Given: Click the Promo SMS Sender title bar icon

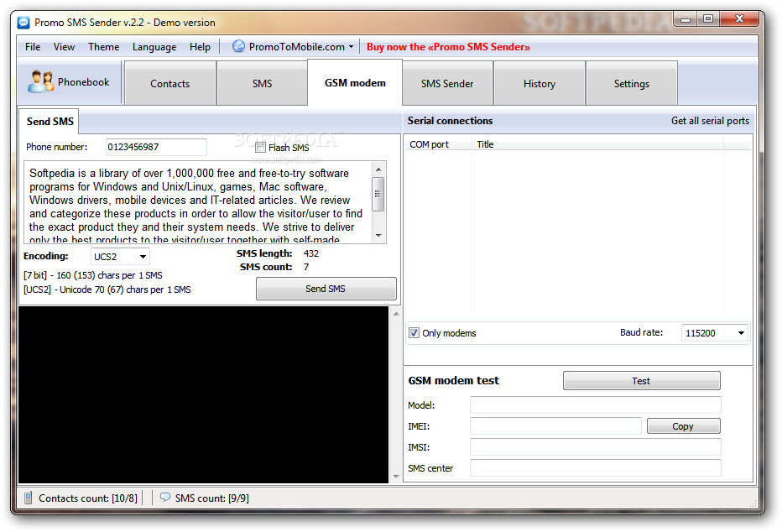Looking at the screenshot, I should pyautogui.click(x=23, y=23).
